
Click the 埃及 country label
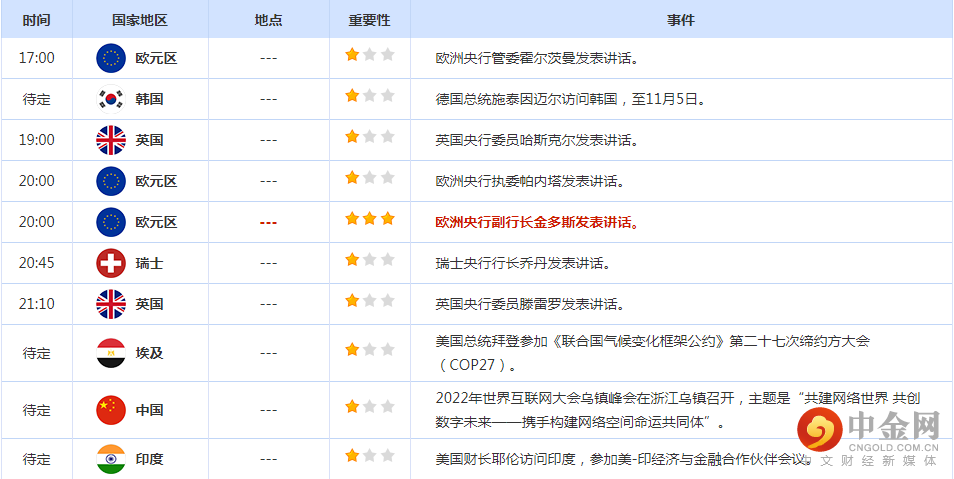pyautogui.click(x=149, y=353)
